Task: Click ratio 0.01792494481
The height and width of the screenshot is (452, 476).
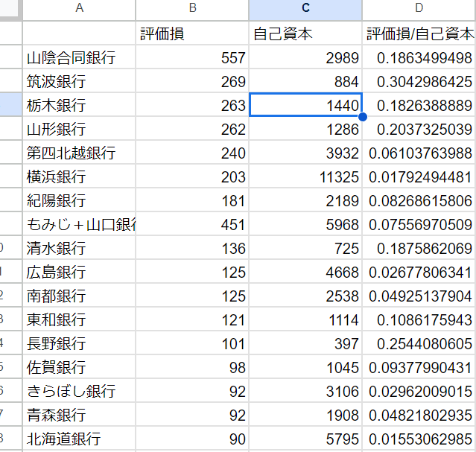Action: click(x=419, y=176)
